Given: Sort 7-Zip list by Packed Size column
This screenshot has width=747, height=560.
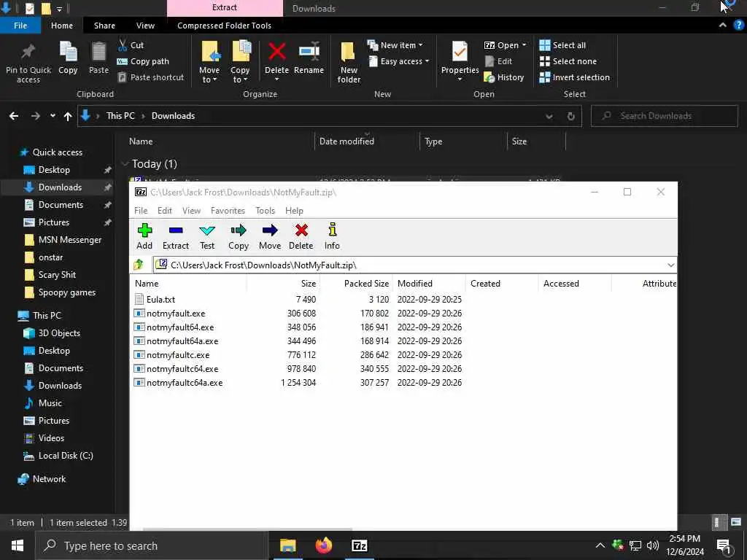Looking at the screenshot, I should 356,284.
